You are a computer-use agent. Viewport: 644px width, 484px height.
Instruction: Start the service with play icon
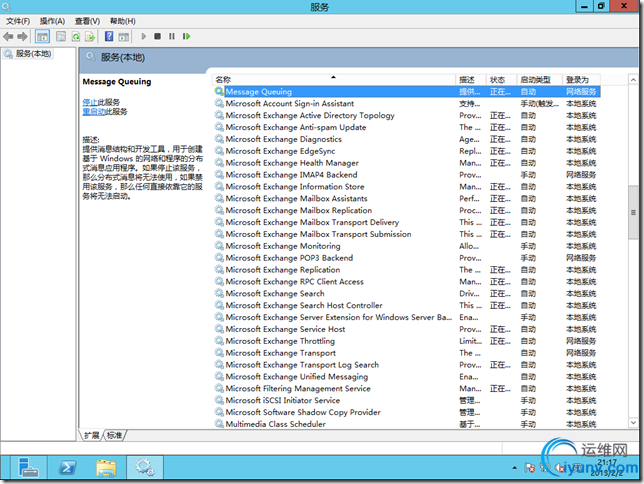143,36
